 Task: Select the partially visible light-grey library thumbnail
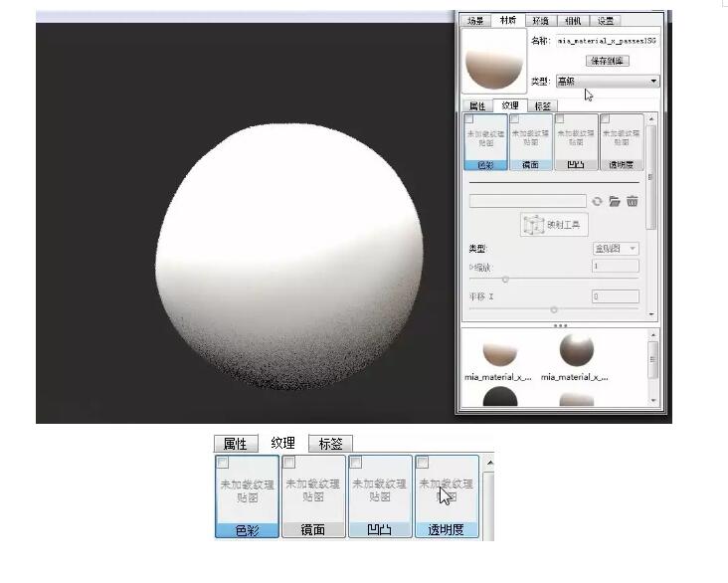pos(576,400)
